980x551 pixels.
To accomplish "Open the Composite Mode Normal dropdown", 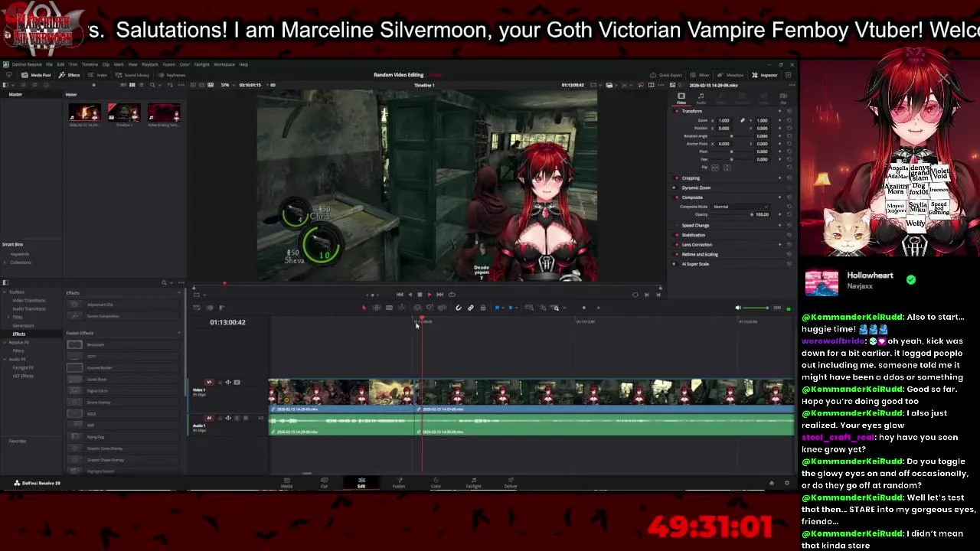I will (740, 207).
